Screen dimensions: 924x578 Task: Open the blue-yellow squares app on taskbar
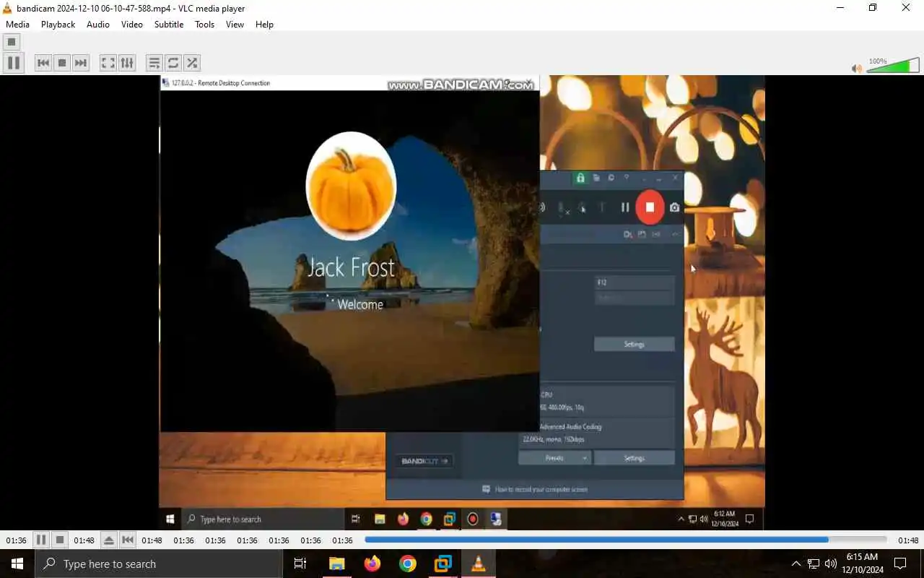443,564
